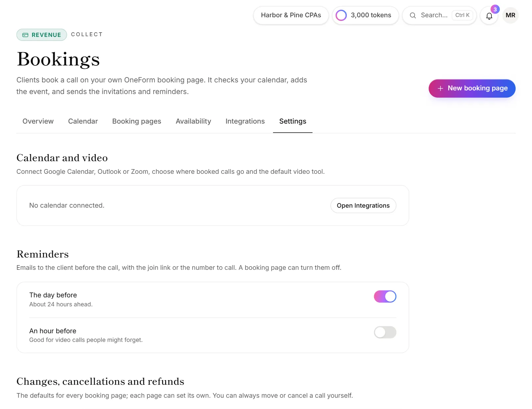
Task: Click the Open Integrations button
Action: (x=363, y=206)
